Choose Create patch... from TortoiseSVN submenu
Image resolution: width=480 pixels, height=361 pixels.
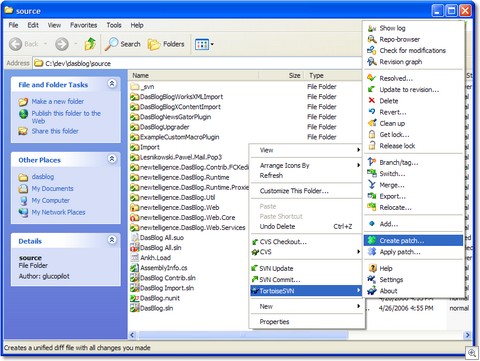tap(413, 240)
